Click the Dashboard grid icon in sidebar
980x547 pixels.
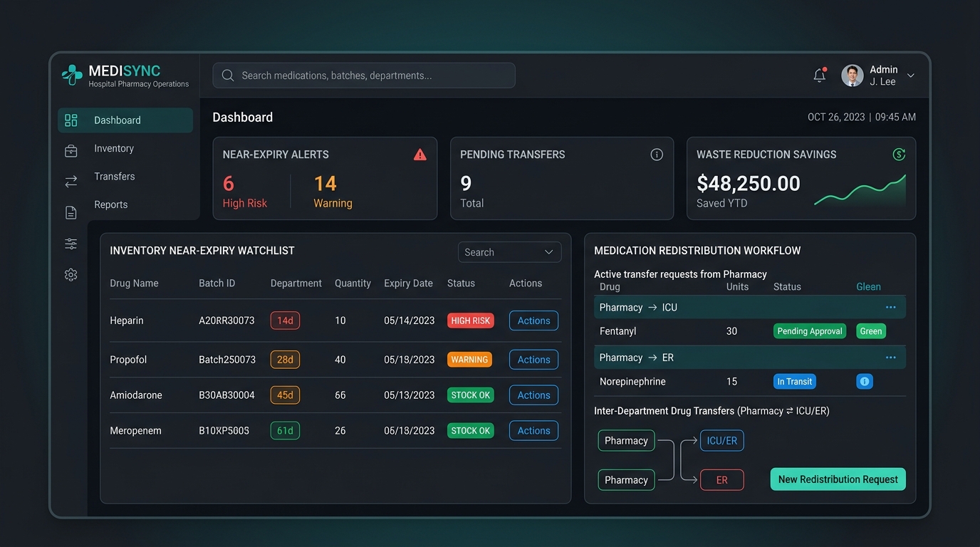point(71,120)
